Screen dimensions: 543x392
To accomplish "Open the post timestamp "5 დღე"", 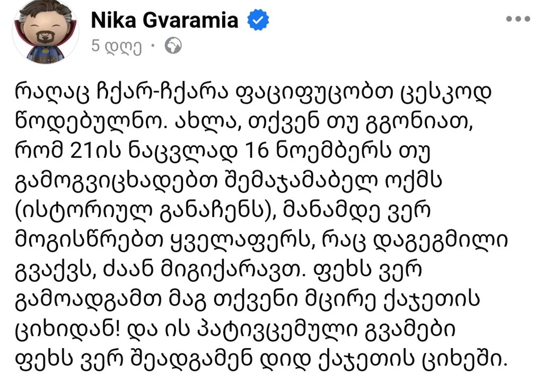I will [x=116, y=47].
